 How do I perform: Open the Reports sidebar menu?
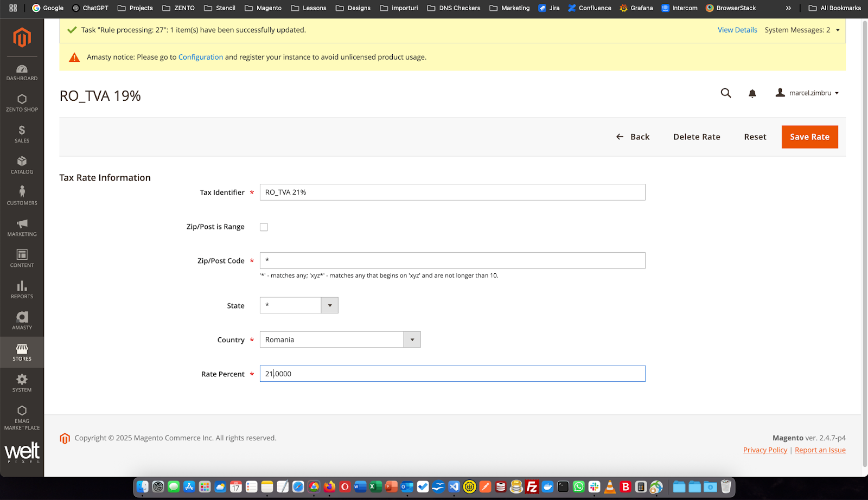click(x=22, y=291)
